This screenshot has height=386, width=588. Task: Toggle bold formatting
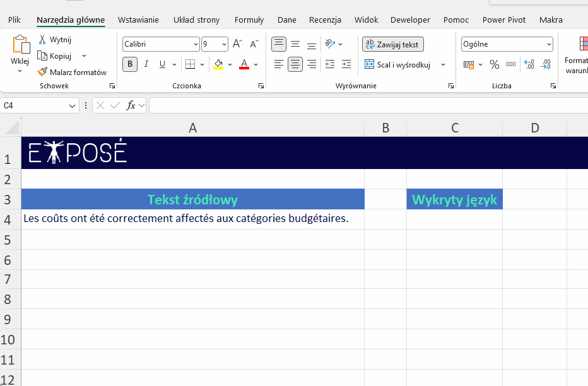click(130, 64)
